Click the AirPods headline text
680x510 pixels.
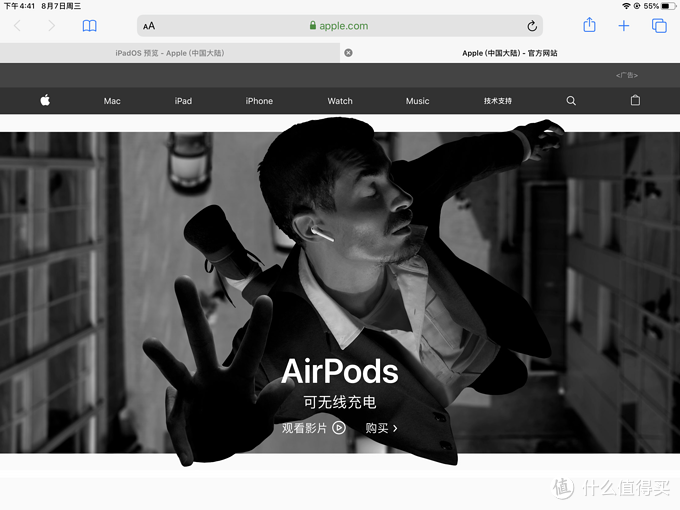tap(340, 371)
